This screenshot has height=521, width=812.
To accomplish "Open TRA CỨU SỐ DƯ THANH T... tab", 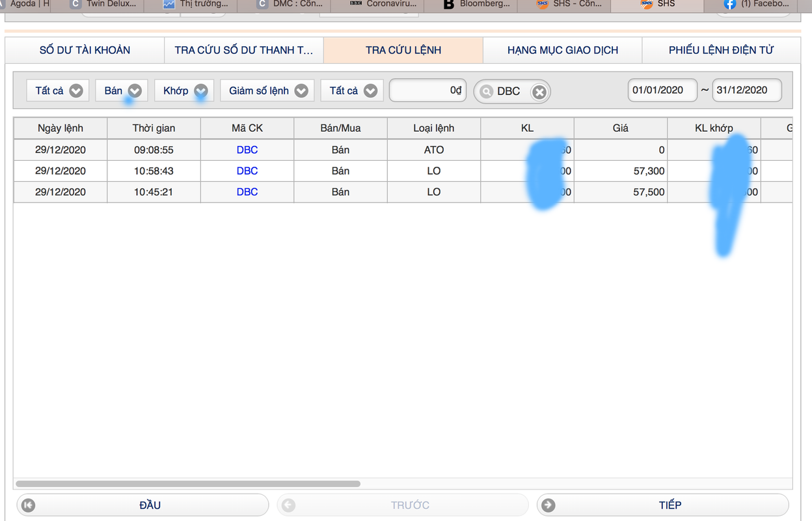I will pos(244,50).
